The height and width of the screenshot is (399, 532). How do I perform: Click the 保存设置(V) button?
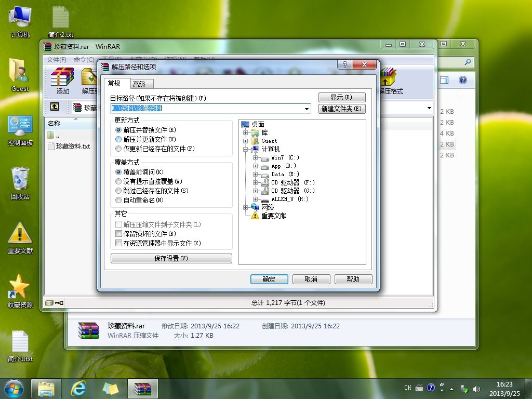point(171,258)
